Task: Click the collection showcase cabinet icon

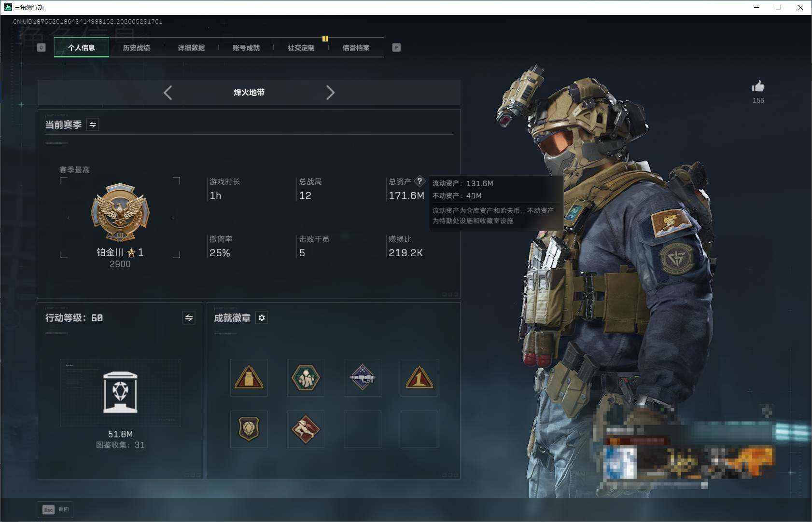Action: (120, 392)
